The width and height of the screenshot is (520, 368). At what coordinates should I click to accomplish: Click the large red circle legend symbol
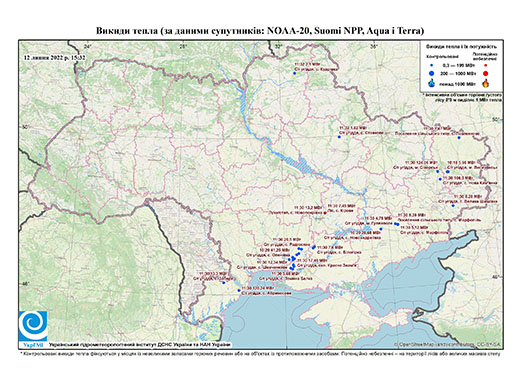pyautogui.click(x=486, y=74)
